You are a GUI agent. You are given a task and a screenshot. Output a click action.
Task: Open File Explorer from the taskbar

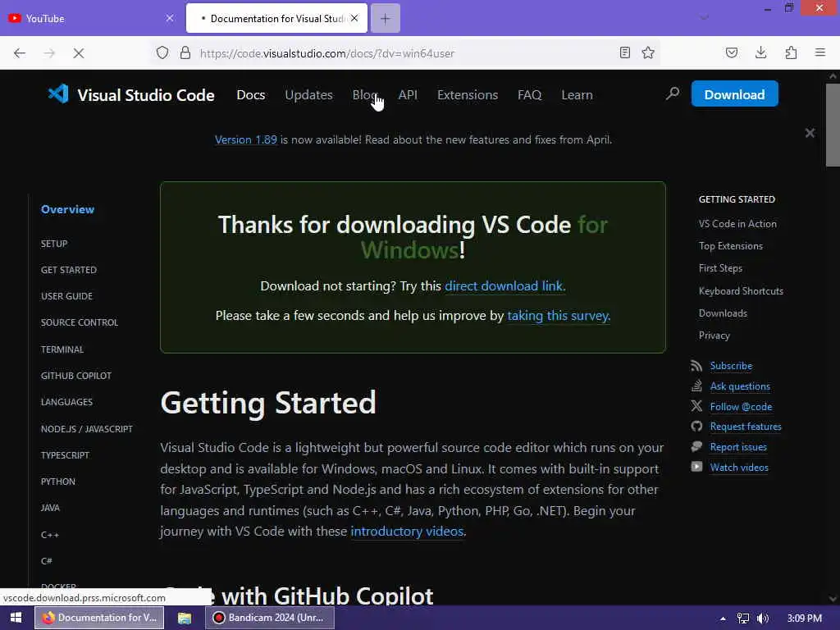point(185,618)
